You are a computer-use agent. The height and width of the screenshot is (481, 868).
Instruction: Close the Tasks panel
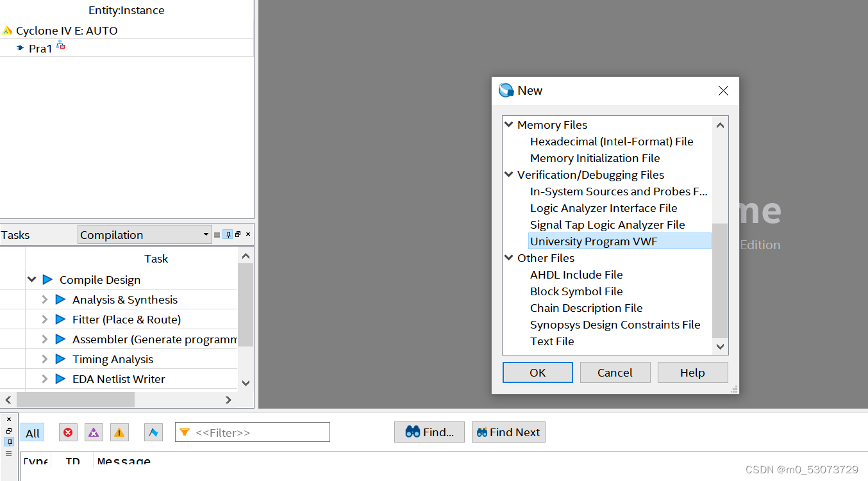coord(248,234)
